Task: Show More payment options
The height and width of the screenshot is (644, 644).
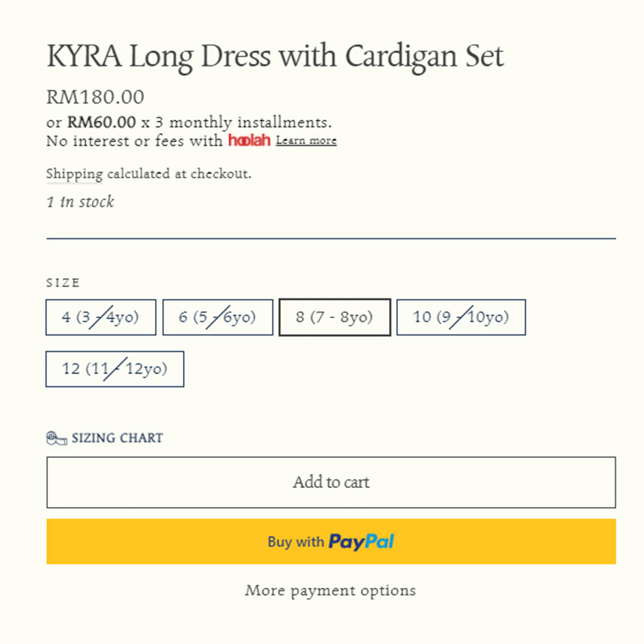Action: [x=330, y=591]
